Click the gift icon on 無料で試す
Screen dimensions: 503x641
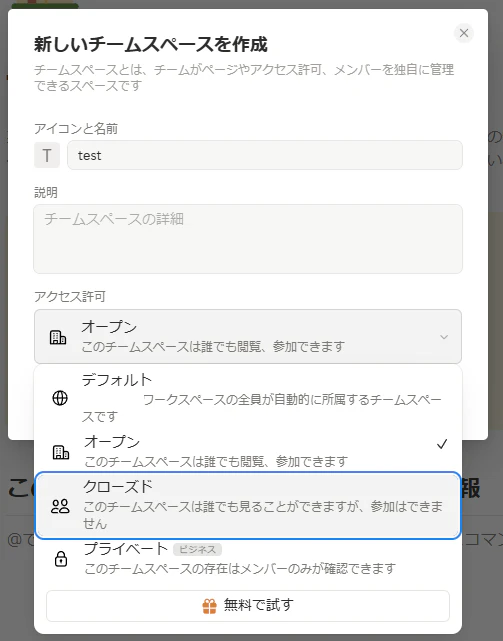[x=209, y=606]
